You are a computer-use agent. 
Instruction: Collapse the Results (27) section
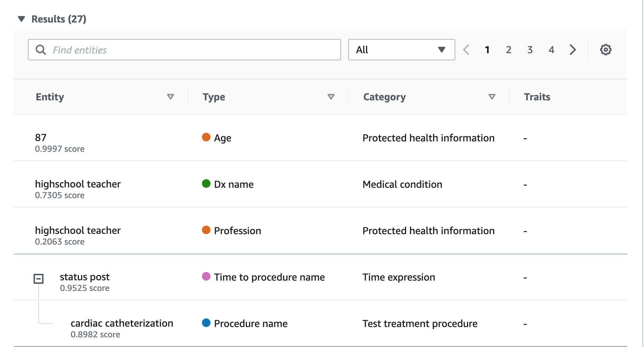pyautogui.click(x=22, y=19)
